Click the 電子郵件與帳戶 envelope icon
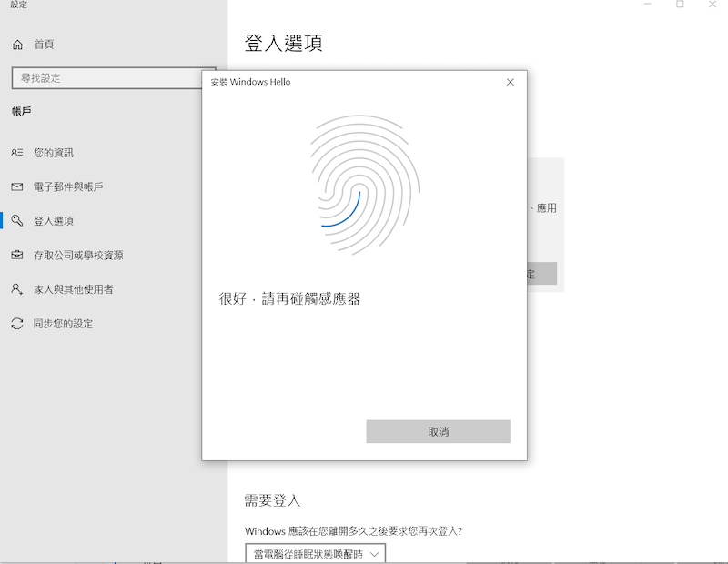This screenshot has width=728, height=564. (17, 186)
